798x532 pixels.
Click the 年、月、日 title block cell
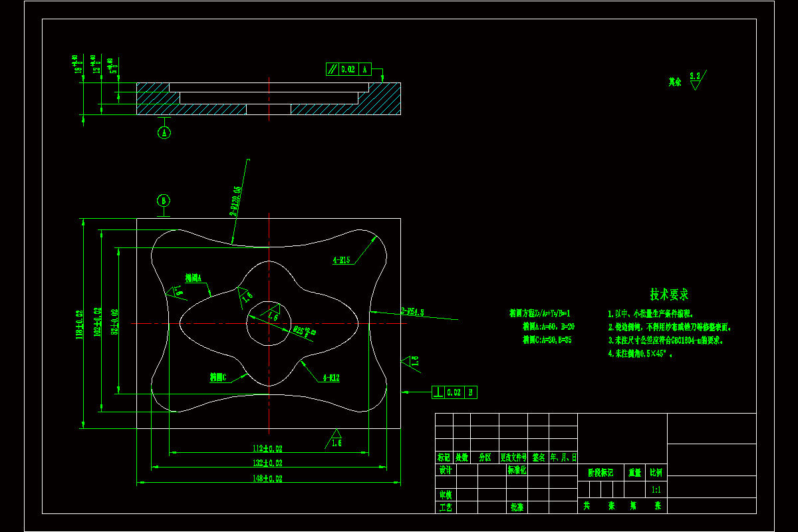563,458
